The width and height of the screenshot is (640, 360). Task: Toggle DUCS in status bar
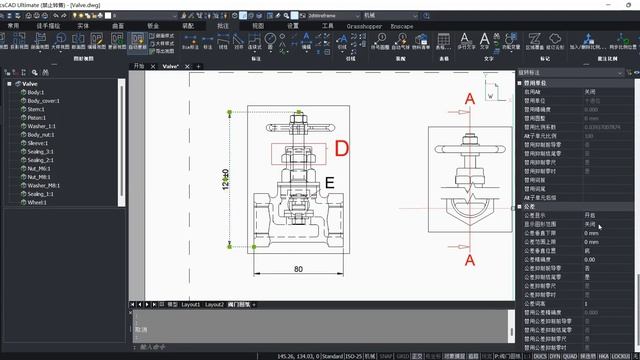point(540,356)
